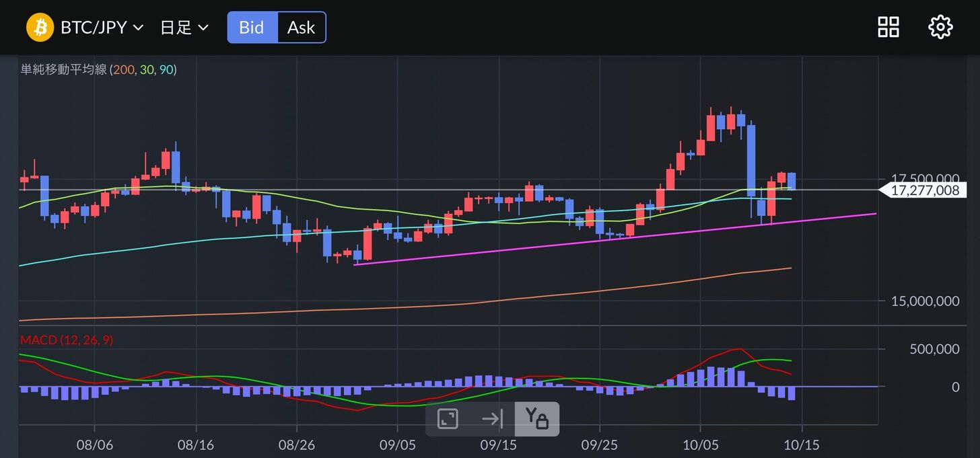Expand the 日足 timeframe selector
This screenshot has width=980, height=458.
click(184, 28)
